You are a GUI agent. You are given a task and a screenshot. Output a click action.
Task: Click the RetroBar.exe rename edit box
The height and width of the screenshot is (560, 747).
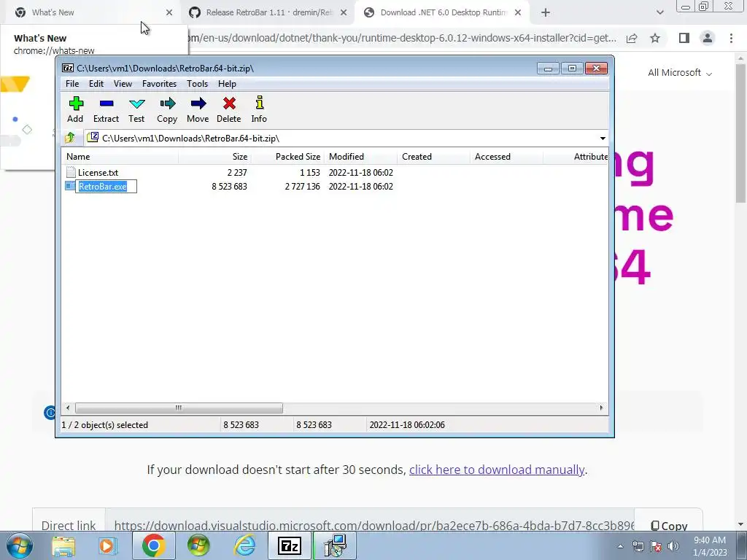[107, 186]
